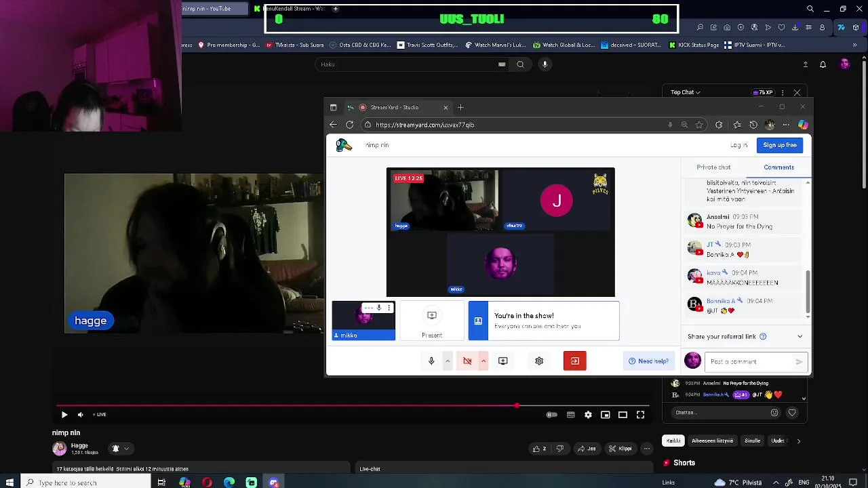Open camera options arrow beside camera button
Viewport: 868px width, 488px height.
click(484, 361)
